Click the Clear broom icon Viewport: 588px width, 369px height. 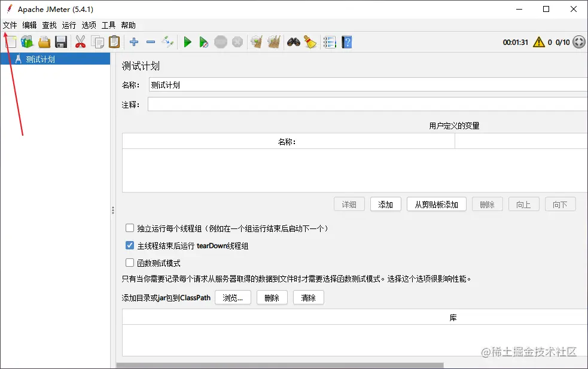point(257,42)
